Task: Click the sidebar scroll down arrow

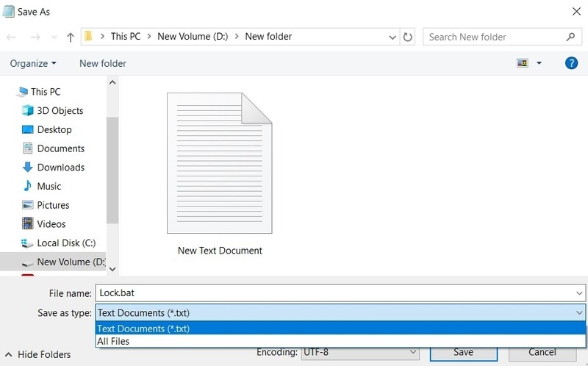Action: [112, 269]
